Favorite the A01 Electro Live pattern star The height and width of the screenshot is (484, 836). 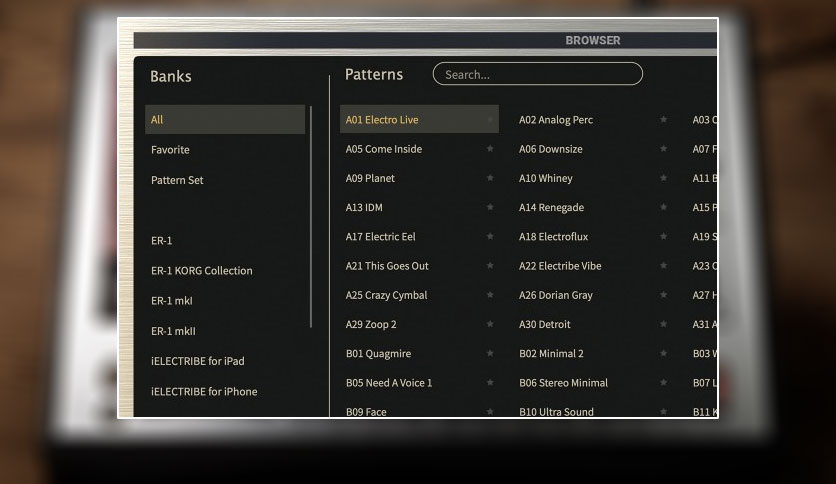490,119
